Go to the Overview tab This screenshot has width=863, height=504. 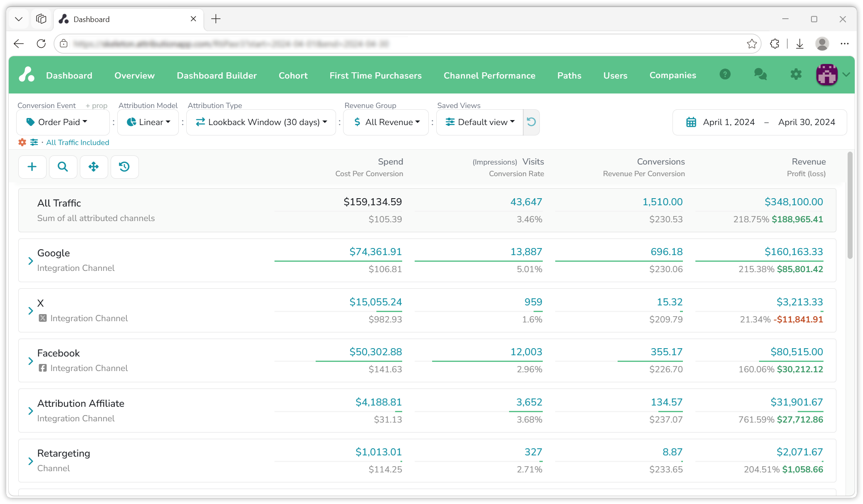tap(134, 75)
